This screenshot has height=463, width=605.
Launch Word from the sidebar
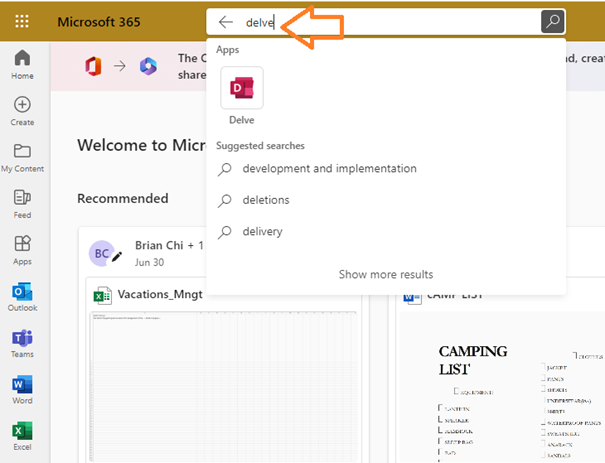[x=22, y=390]
